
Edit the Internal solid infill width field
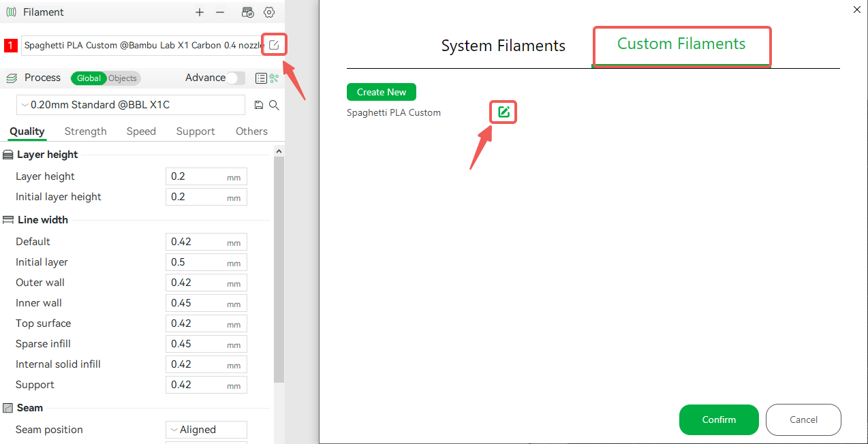click(206, 364)
